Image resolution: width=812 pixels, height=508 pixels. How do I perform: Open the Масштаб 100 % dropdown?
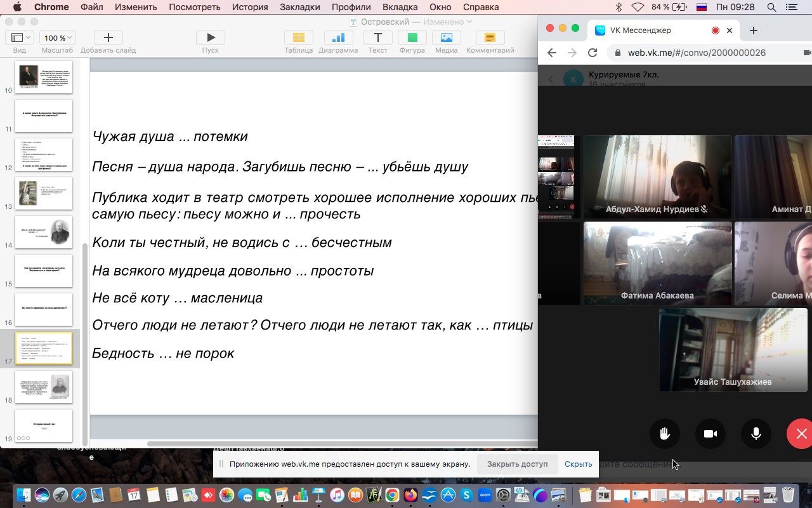pos(56,38)
